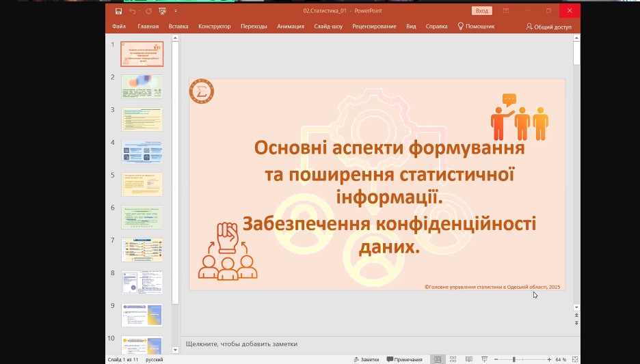Click the zoom slider handle
This screenshot has height=364, width=640.
tap(514, 359)
